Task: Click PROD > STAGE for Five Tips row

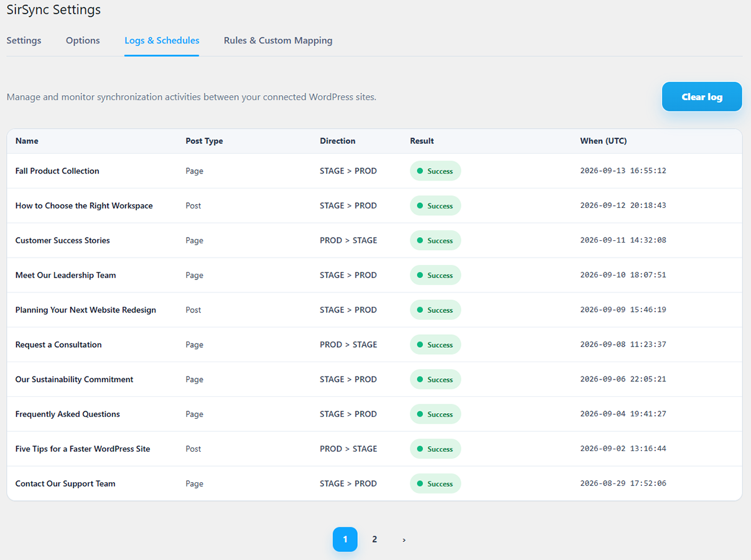Action: [348, 450]
